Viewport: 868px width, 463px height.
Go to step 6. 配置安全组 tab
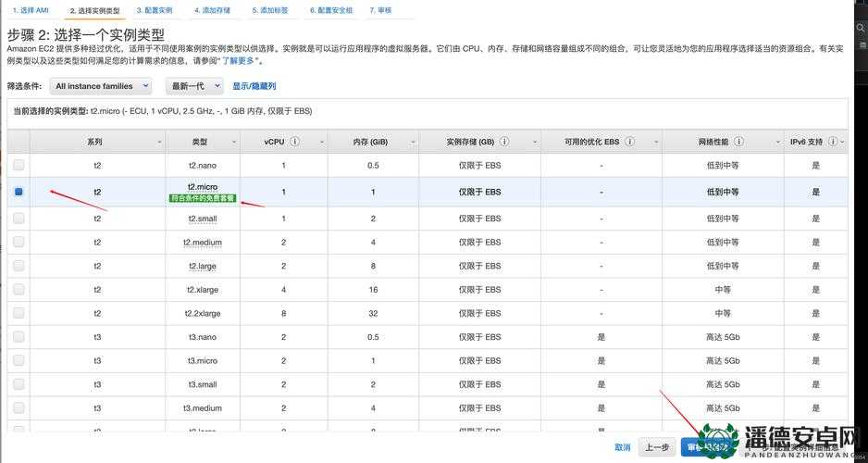click(x=331, y=10)
